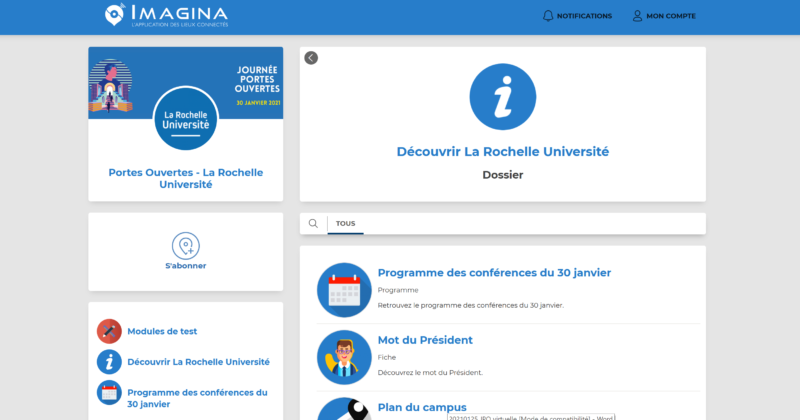Select Découvrir La Rochelle Université sidebar link
Image resolution: width=800 pixels, height=420 pixels.
(198, 361)
